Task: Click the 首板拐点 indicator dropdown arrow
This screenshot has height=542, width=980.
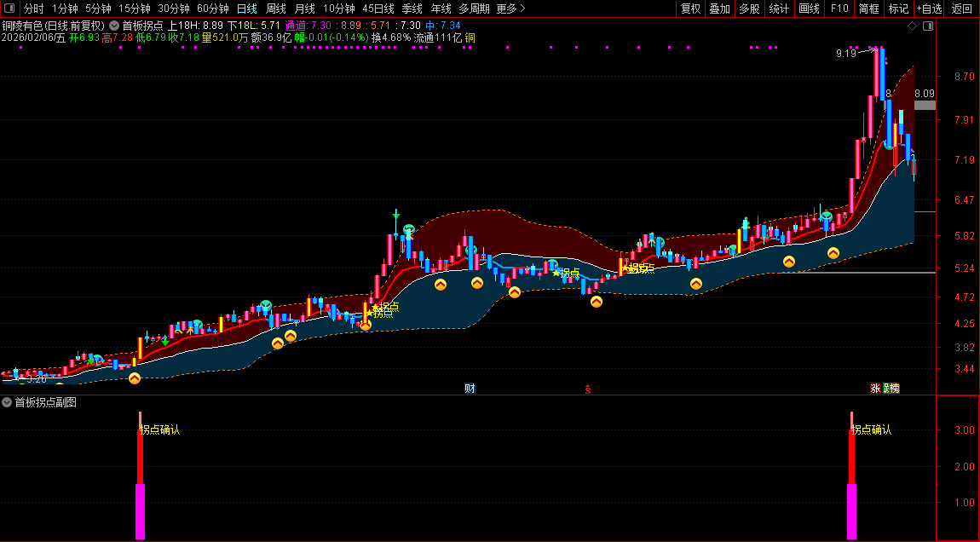Action: pyautogui.click(x=114, y=26)
